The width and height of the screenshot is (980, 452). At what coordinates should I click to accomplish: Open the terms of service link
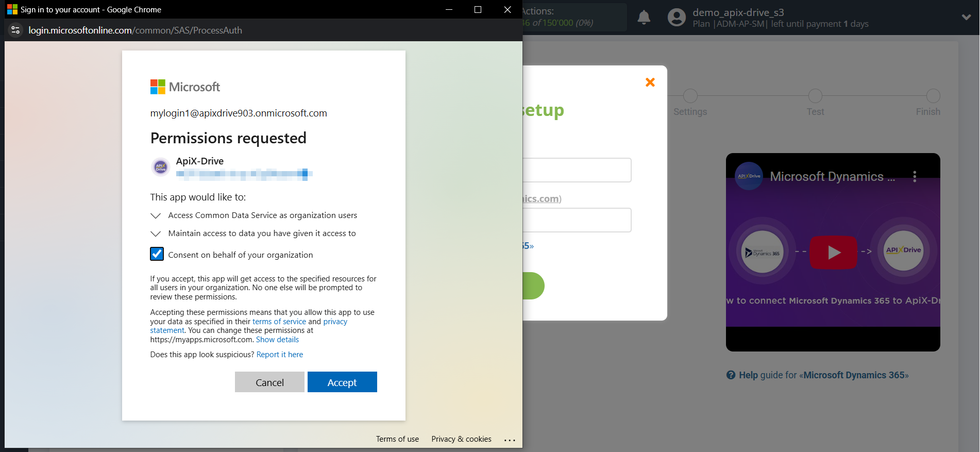coord(279,322)
